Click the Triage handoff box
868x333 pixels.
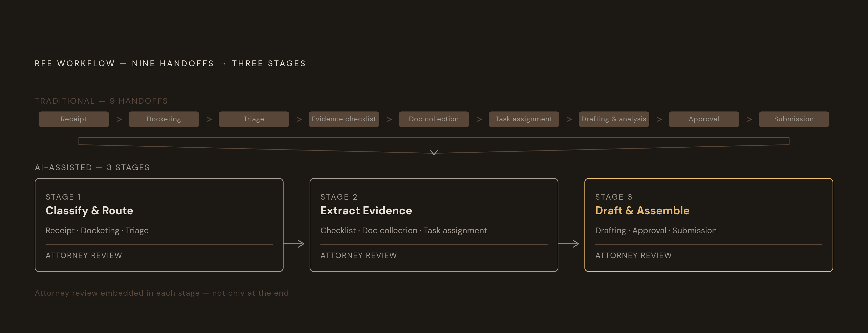[x=254, y=119]
